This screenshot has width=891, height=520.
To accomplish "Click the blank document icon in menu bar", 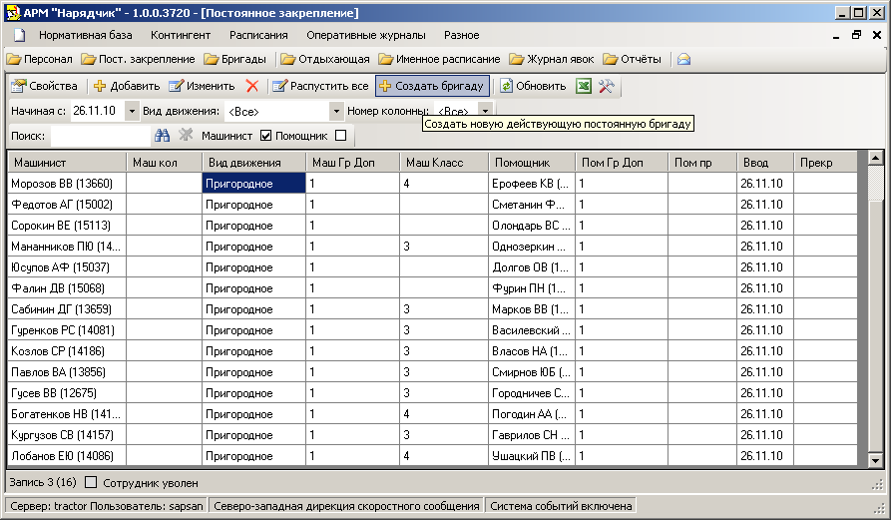I will pyautogui.click(x=20, y=35).
